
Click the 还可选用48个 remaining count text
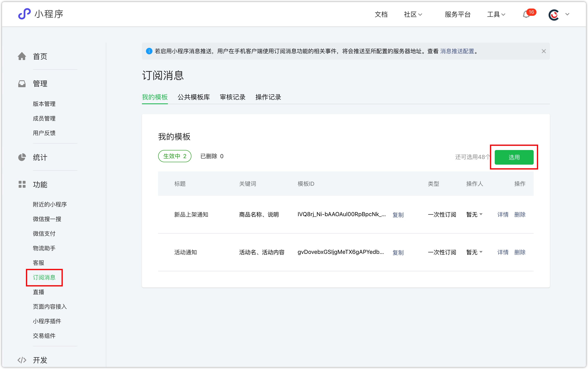point(473,157)
